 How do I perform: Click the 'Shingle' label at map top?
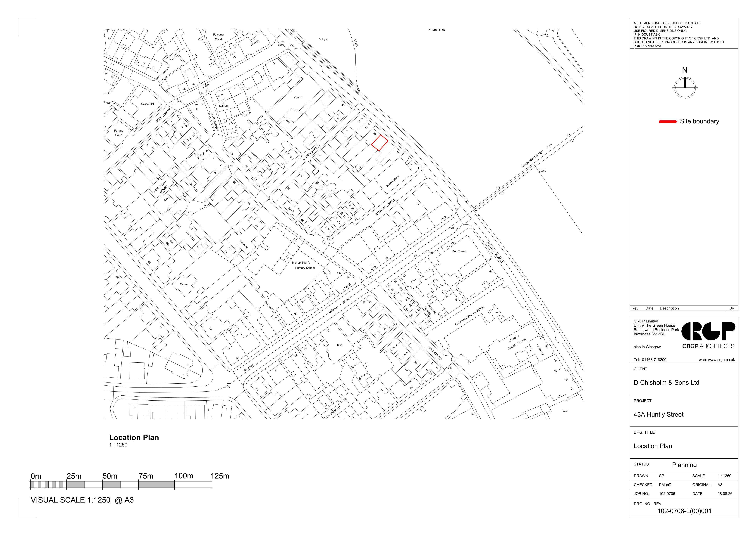coord(323,40)
